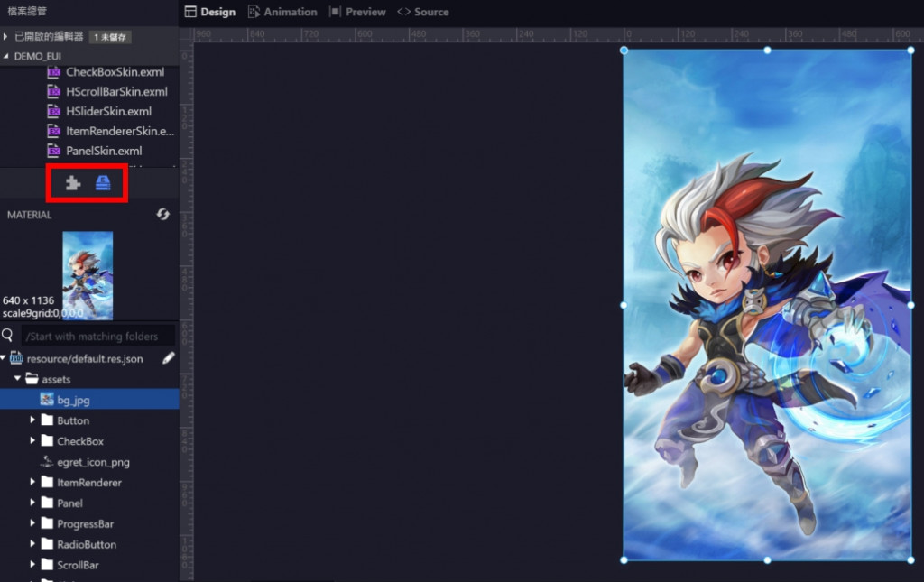Viewport: 924px width, 582px height.
Task: Select the HScrollBarSkin.exml file name
Action: (x=116, y=91)
